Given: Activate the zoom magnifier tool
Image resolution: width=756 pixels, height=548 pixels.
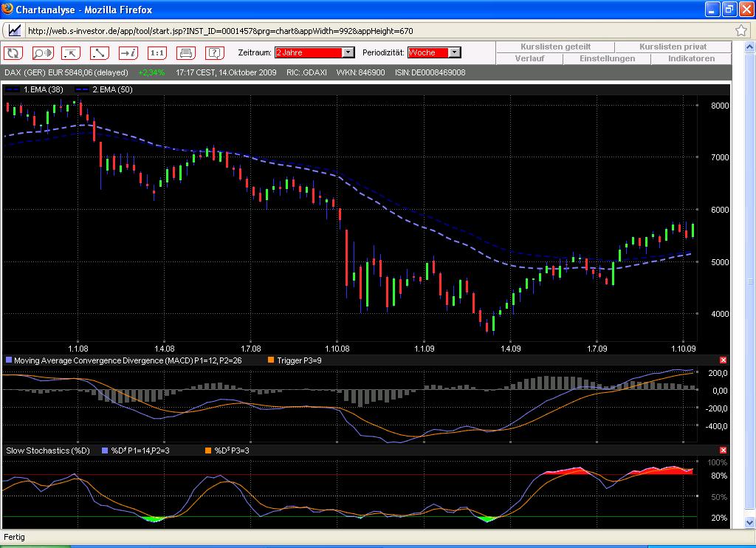Looking at the screenshot, I should [x=42, y=52].
